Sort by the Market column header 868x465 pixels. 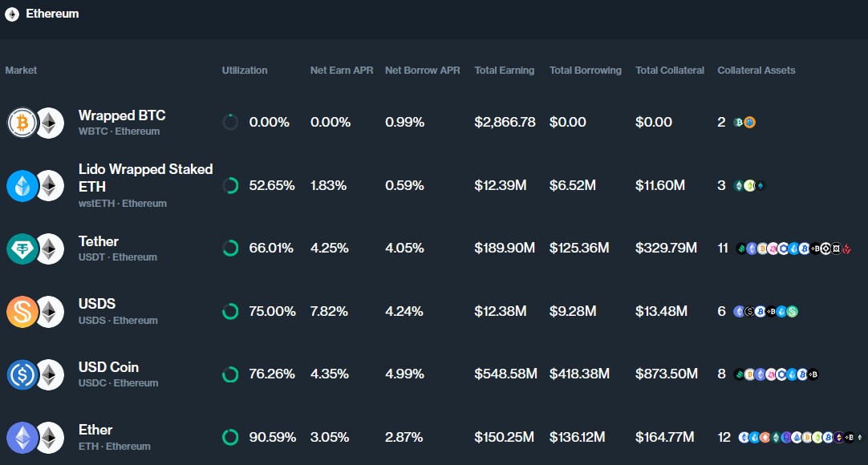pyautogui.click(x=21, y=71)
